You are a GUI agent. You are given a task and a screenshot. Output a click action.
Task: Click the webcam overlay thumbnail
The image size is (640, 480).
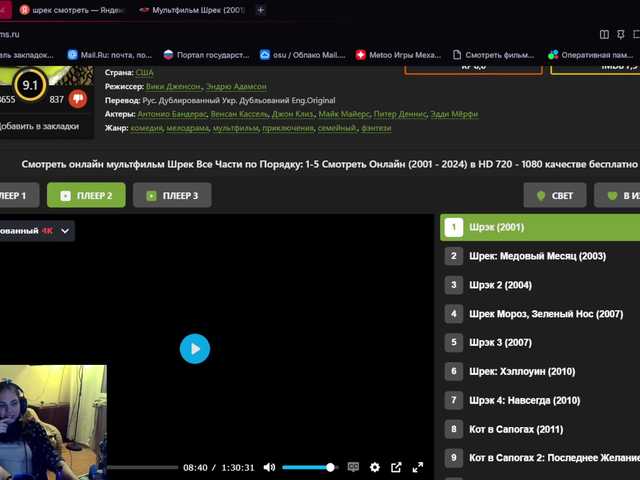(x=53, y=422)
